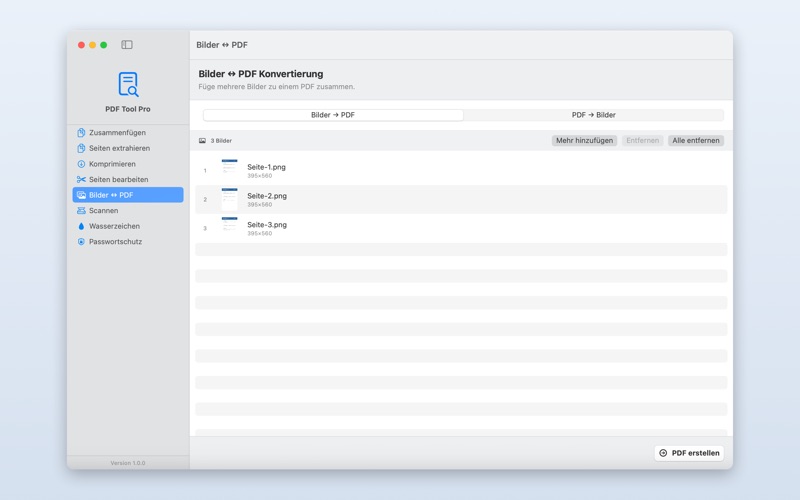This screenshot has width=800, height=500.
Task: Click the Bilder ↔ PDF sidebar icon
Action: pyautogui.click(x=81, y=195)
